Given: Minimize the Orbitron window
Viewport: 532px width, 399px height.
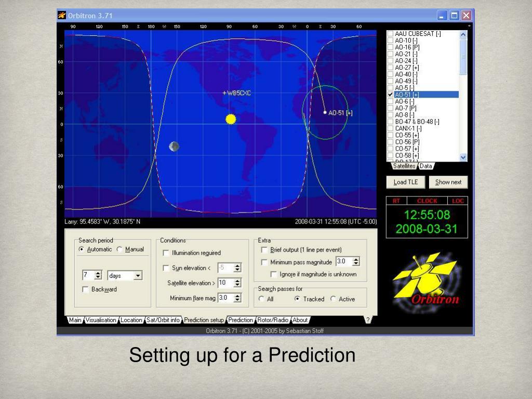Looking at the screenshot, I should coord(442,16).
